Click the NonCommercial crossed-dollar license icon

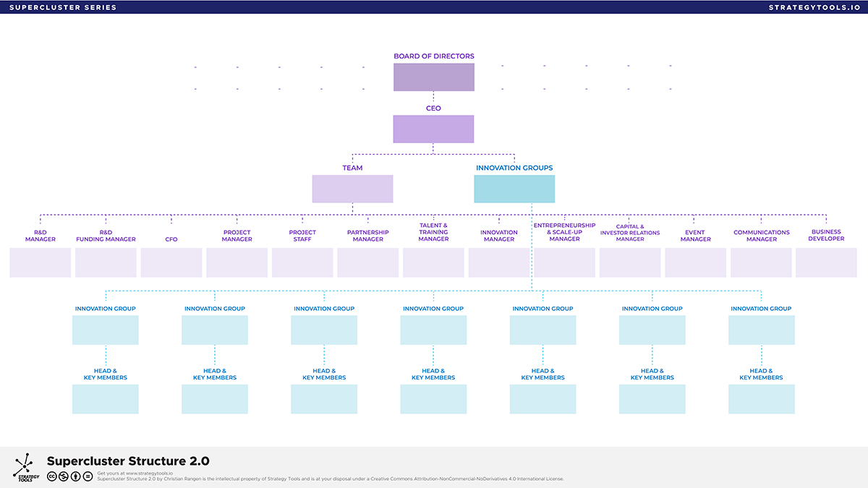pyautogui.click(x=64, y=476)
